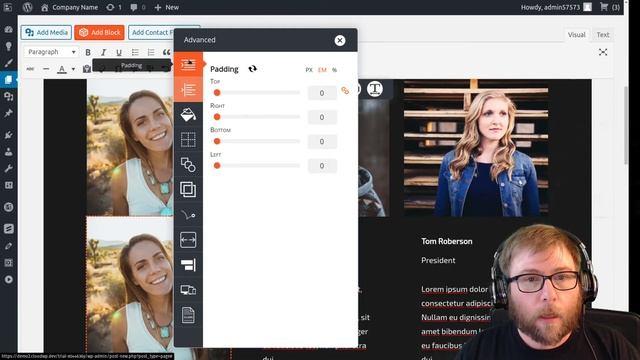Insert a horizontal line
The height and width of the screenshot is (360, 640).
[46, 69]
